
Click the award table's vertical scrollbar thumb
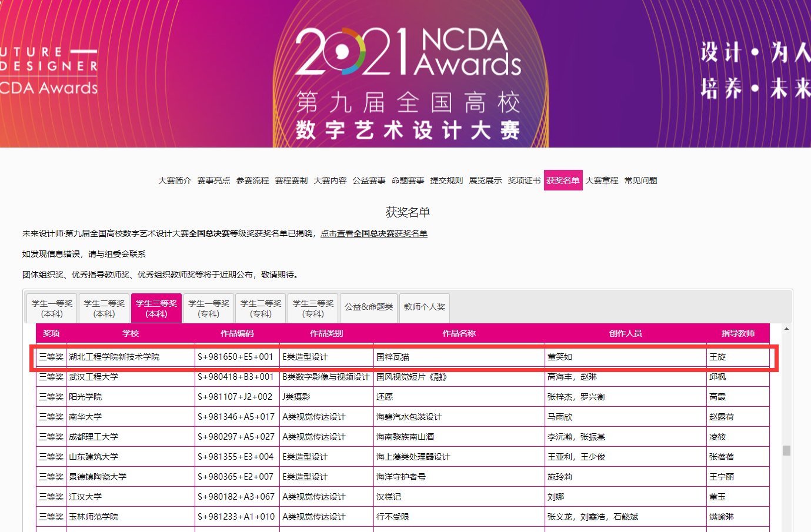786,450
